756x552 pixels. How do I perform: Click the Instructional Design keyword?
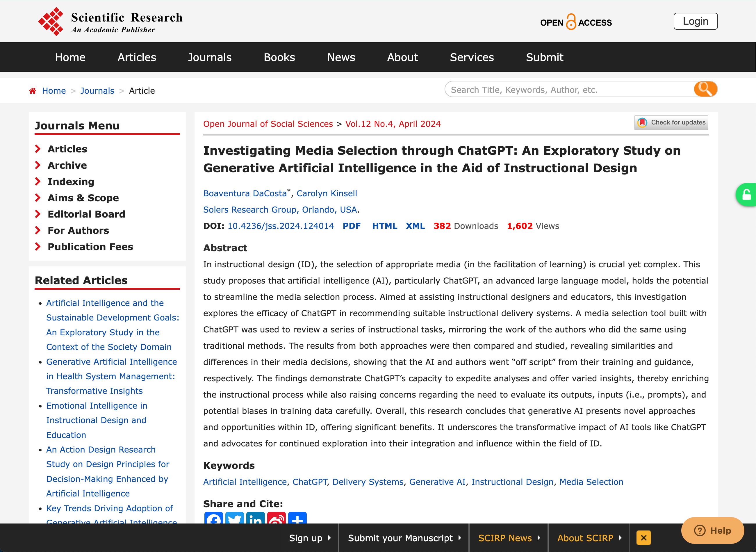point(512,482)
